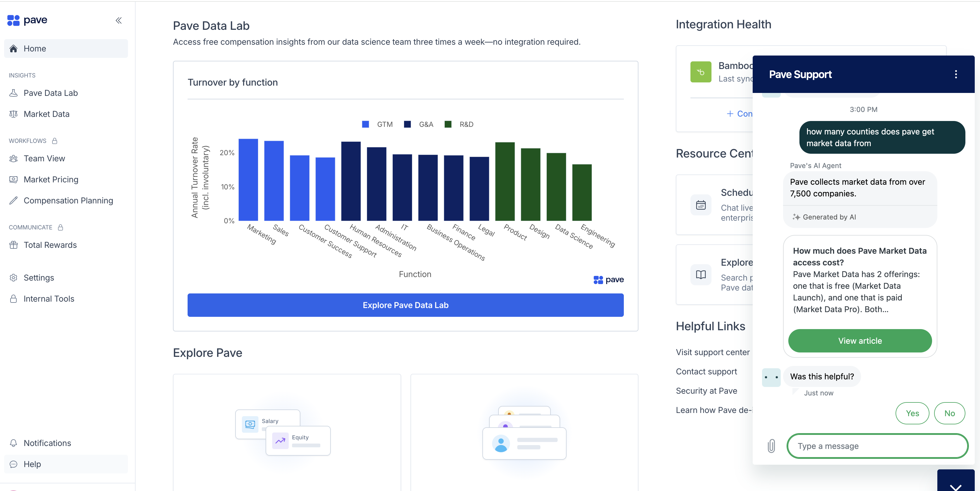980x491 pixels.
Task: Open Compensation Planning pencil icon
Action: point(14,200)
